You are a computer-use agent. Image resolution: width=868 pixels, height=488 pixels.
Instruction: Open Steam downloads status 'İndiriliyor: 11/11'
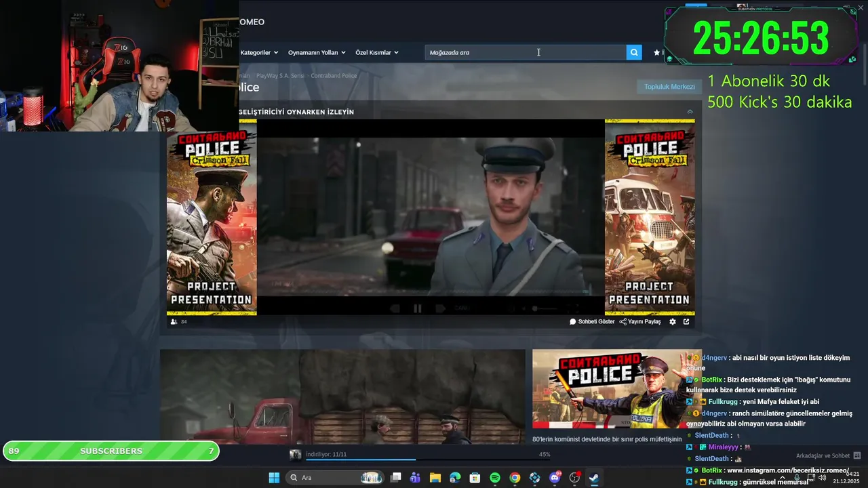(326, 454)
